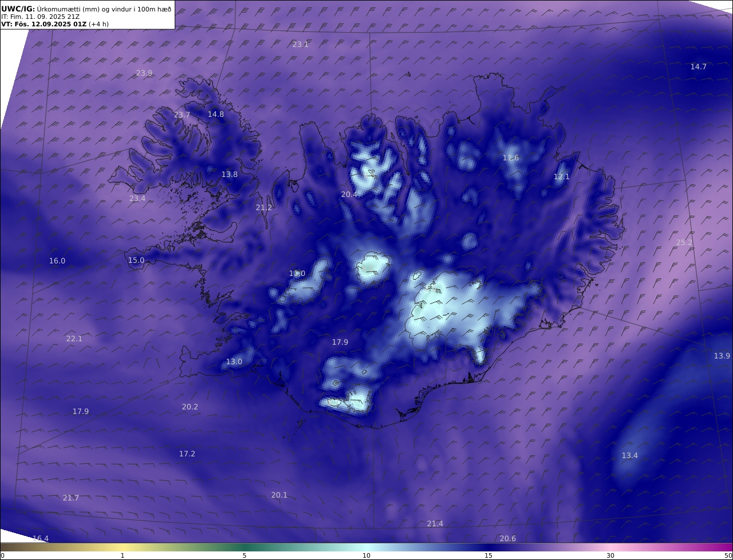Pick the 23.4 value label
The height and width of the screenshot is (560, 733).
pos(137,198)
